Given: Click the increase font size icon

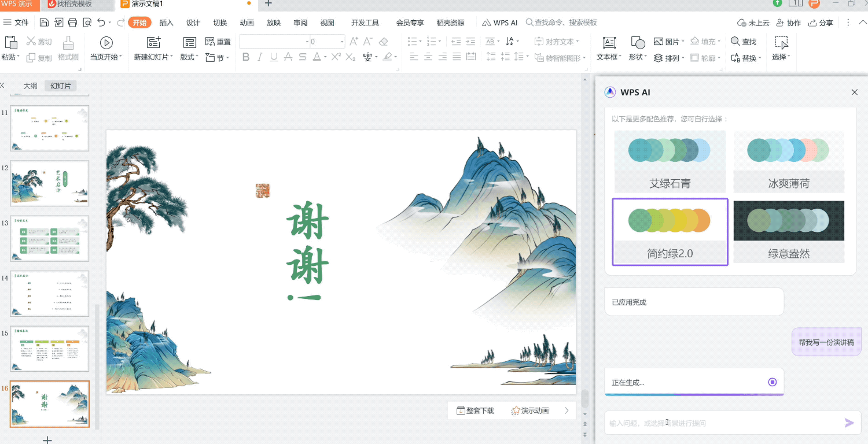Looking at the screenshot, I should coord(353,41).
